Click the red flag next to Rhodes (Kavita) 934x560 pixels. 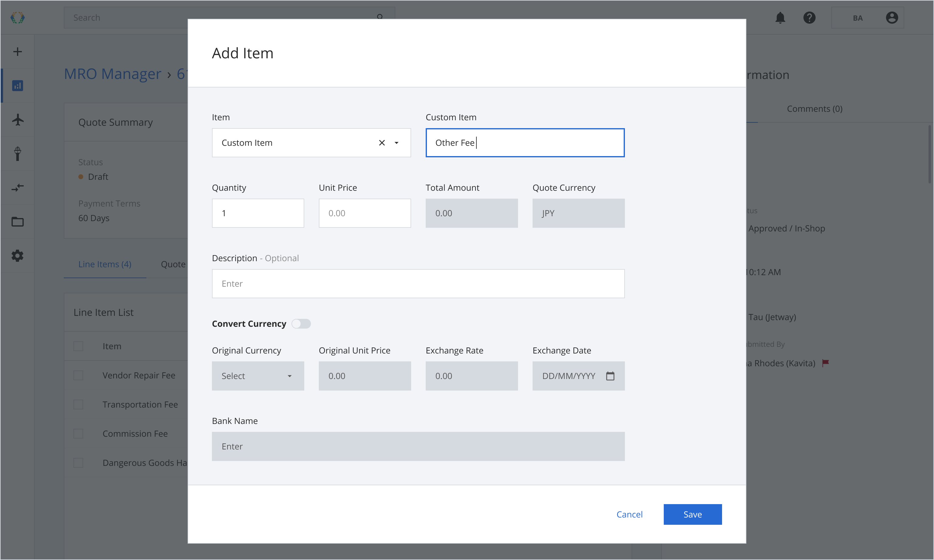(x=825, y=363)
